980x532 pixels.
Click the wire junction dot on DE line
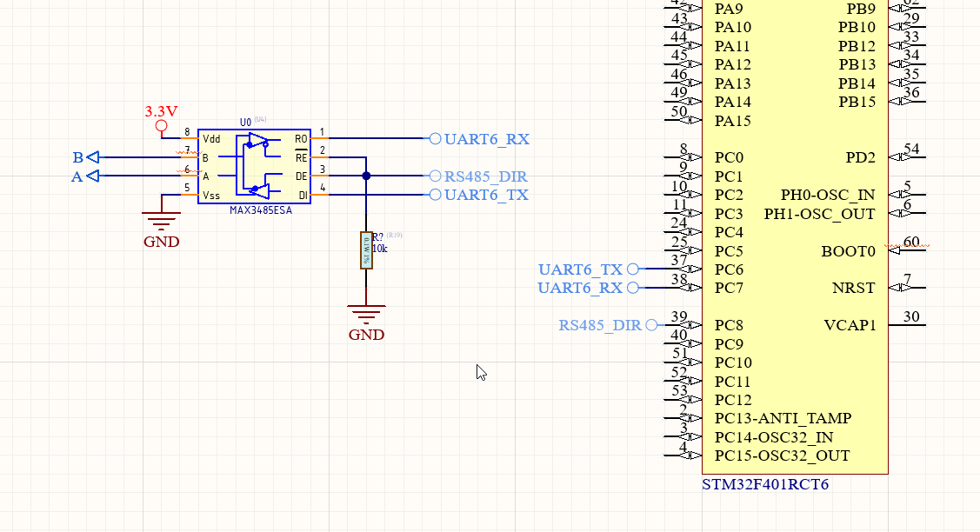click(x=366, y=176)
